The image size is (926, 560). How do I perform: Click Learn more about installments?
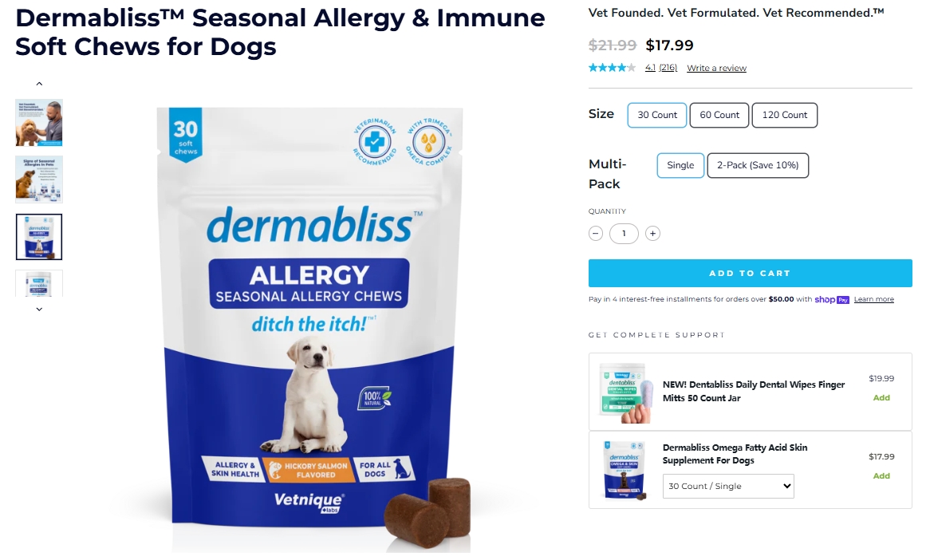click(x=873, y=299)
